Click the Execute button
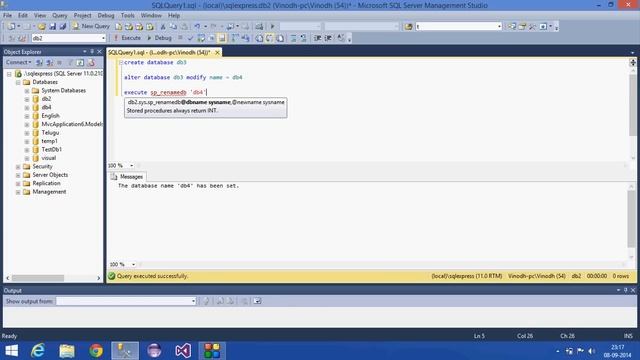 click(x=127, y=38)
